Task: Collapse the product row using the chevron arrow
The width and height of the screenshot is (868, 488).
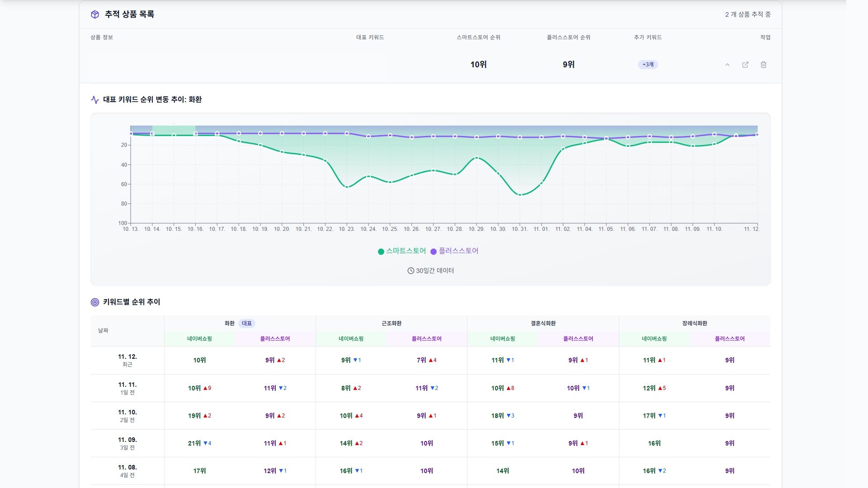Action: point(728,65)
